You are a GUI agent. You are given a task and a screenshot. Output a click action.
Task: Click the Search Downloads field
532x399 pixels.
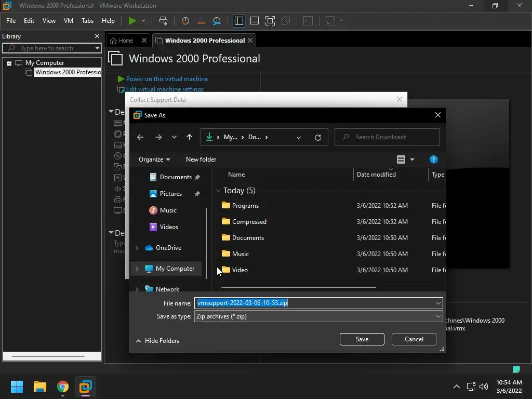coord(387,137)
